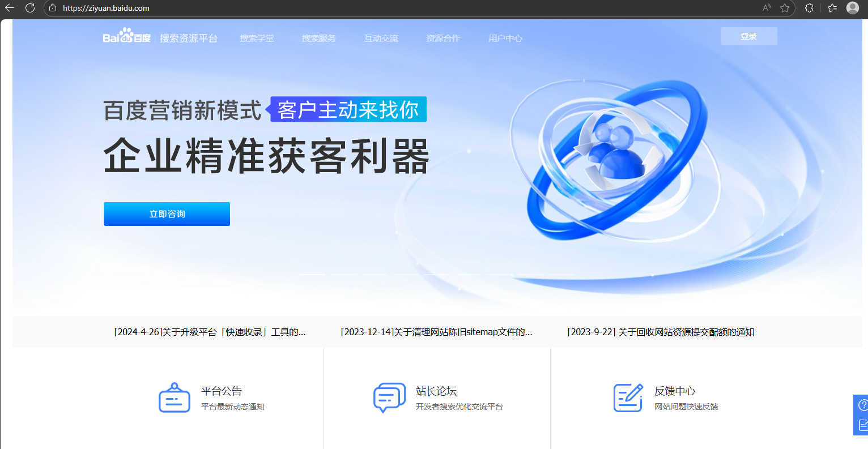This screenshot has height=449, width=868.
Task: Add this page to favorites star
Action: [785, 8]
